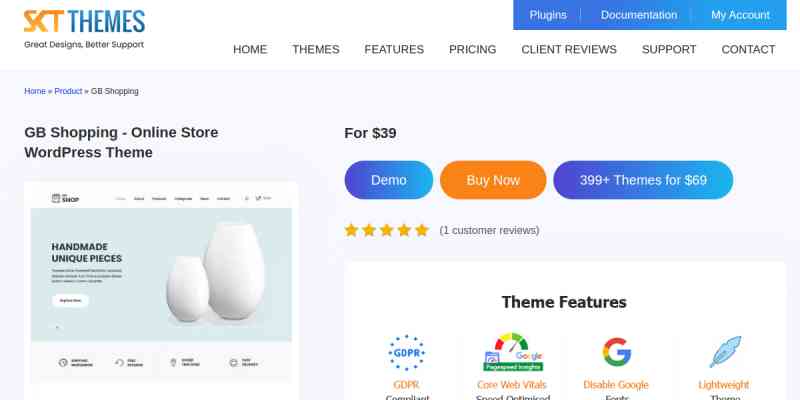Open the Documentation link
Viewport: 800px width, 400px height.
[x=639, y=15]
